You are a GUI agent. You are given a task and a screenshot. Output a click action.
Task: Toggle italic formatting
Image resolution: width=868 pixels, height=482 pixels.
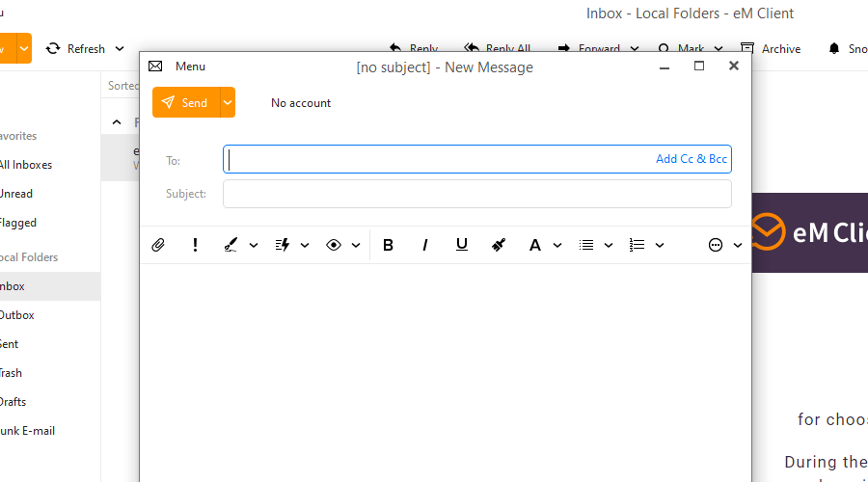[x=424, y=245]
